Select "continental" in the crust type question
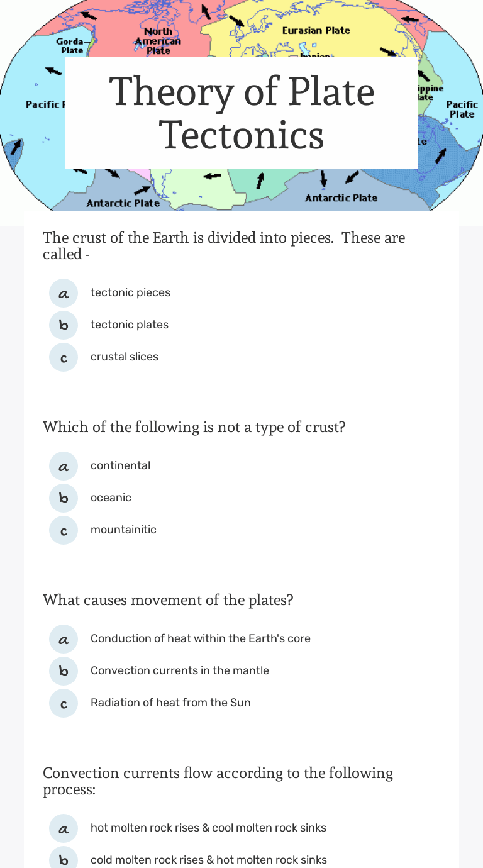 pyautogui.click(x=120, y=465)
